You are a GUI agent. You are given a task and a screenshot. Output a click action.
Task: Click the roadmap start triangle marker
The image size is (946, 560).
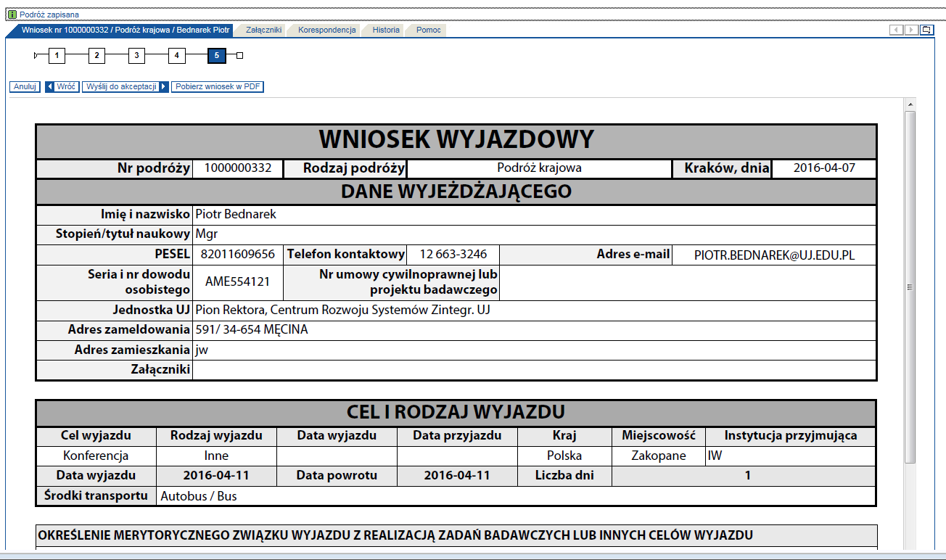(x=36, y=55)
